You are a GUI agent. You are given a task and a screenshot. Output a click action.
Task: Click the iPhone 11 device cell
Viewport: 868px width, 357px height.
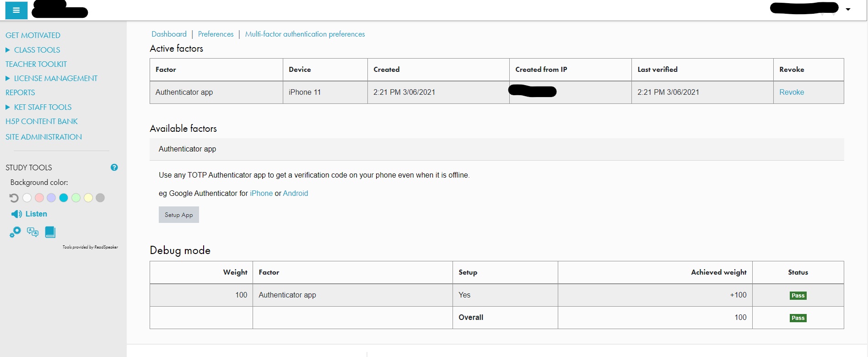point(325,92)
